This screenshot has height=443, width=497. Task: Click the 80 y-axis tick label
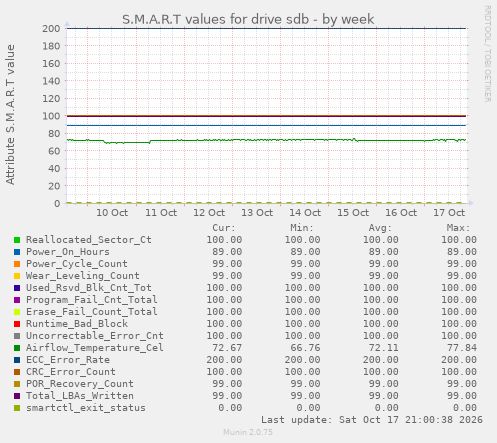coord(54,134)
